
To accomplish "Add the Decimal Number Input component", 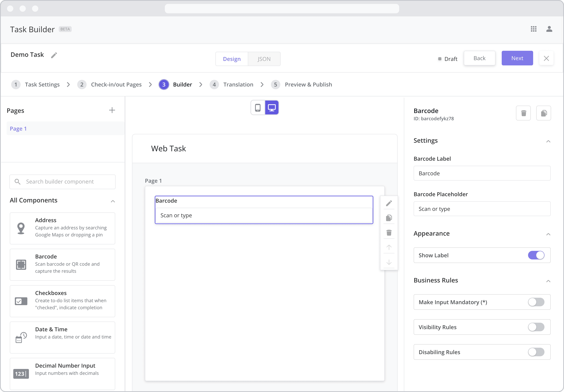I will tap(62, 374).
